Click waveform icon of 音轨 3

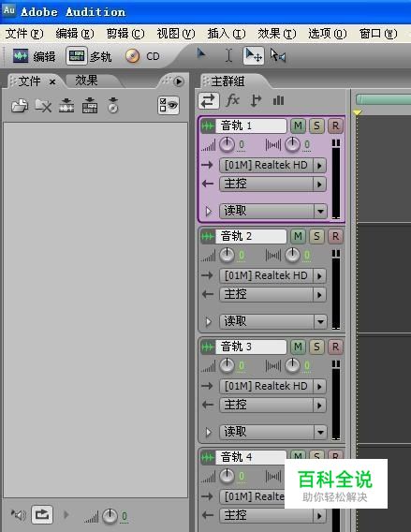[208, 347]
